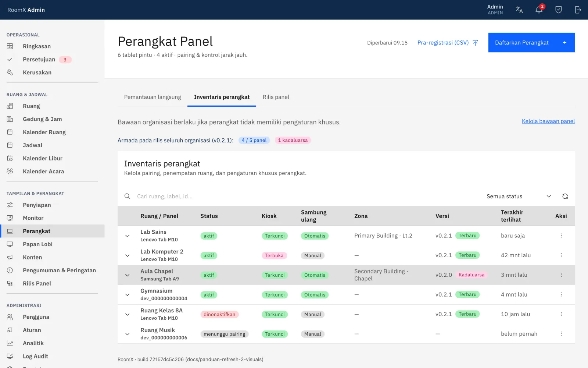Open notifications bell with badge
The height and width of the screenshot is (368, 588).
539,10
